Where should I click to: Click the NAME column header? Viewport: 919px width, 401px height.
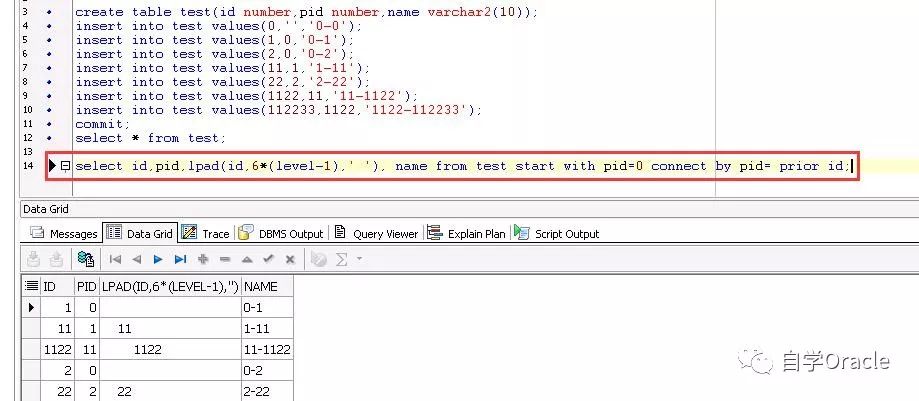click(267, 286)
